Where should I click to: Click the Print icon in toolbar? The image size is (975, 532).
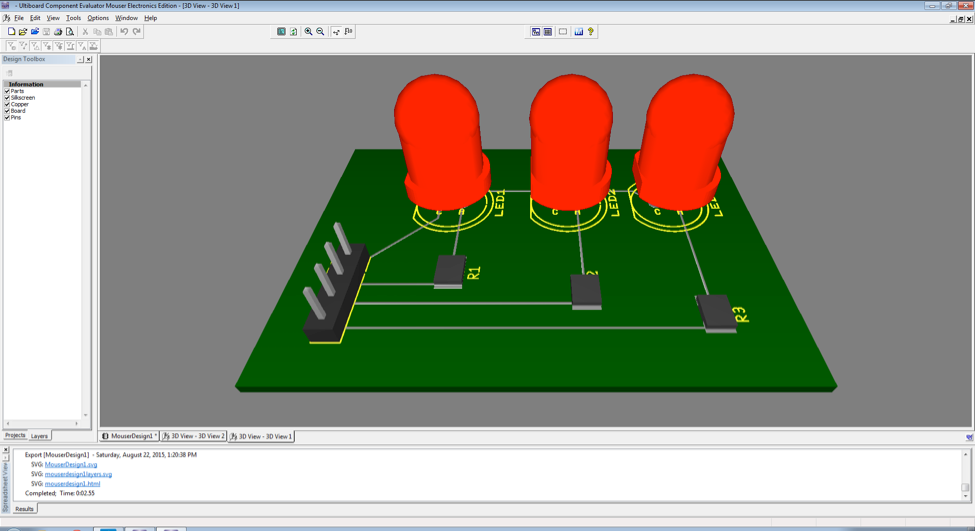[x=58, y=32]
